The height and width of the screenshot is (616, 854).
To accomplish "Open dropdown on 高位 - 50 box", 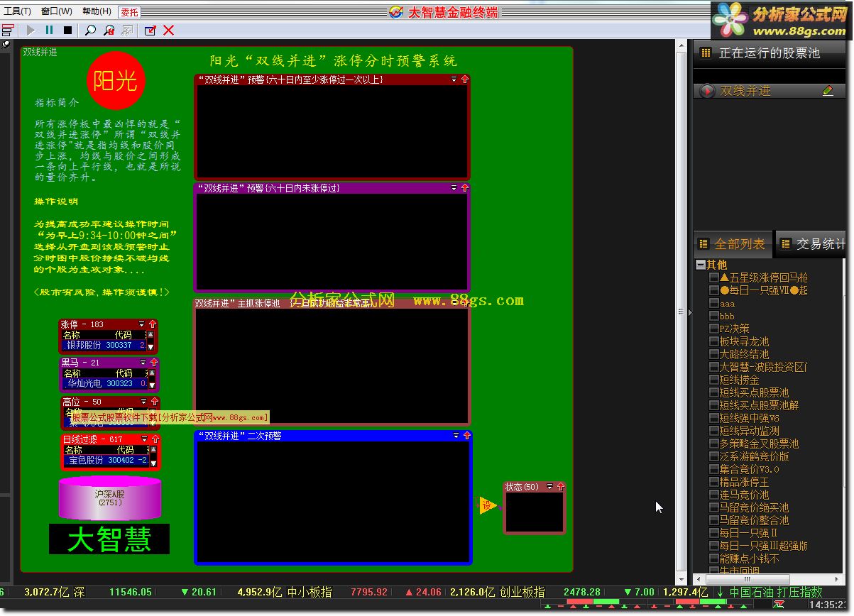I will point(144,402).
